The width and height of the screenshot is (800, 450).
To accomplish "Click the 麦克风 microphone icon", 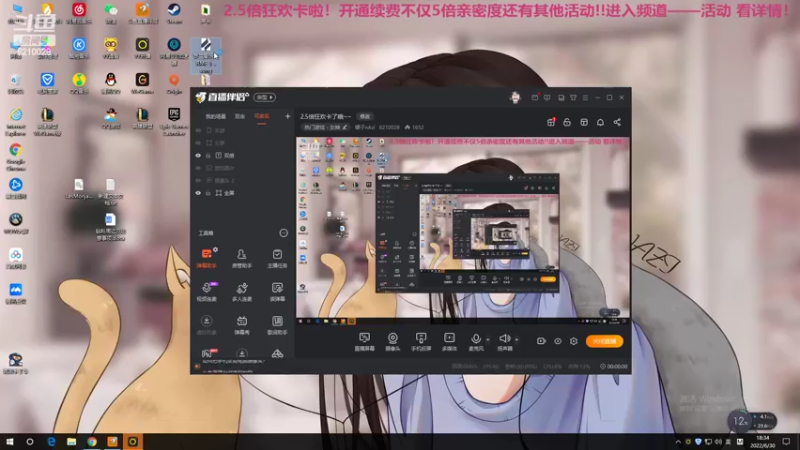I will (476, 339).
